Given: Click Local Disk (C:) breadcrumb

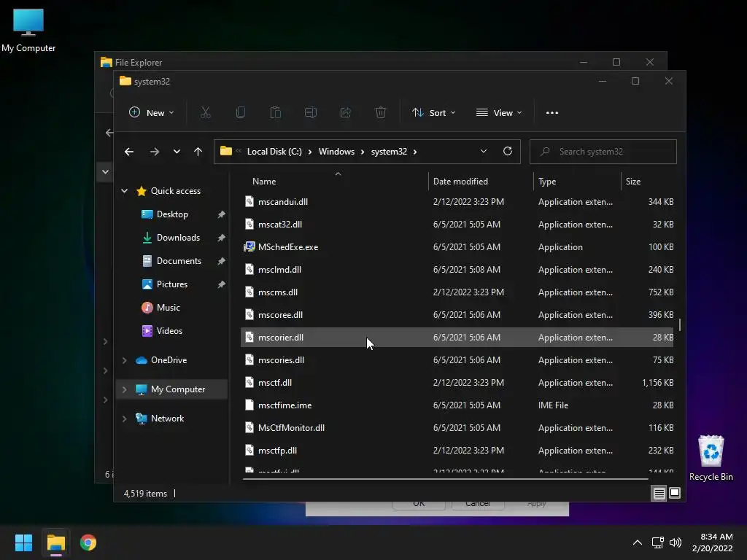Looking at the screenshot, I should (x=274, y=152).
